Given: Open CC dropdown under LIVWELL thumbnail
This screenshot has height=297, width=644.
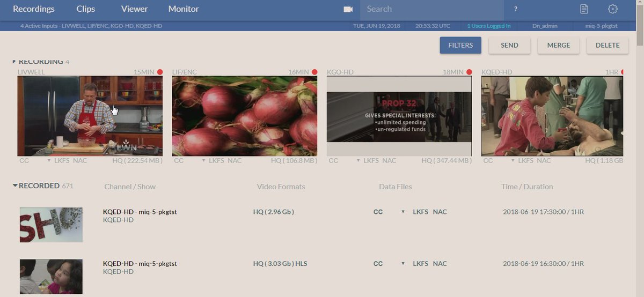Looking at the screenshot, I should [49, 161].
